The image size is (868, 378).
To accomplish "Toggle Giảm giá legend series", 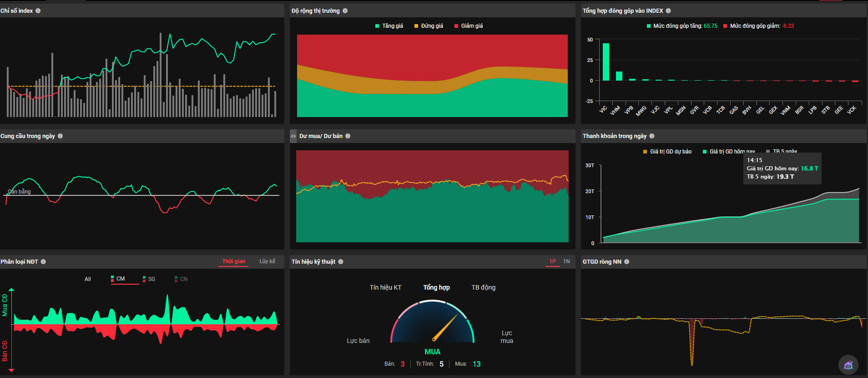I will point(468,26).
